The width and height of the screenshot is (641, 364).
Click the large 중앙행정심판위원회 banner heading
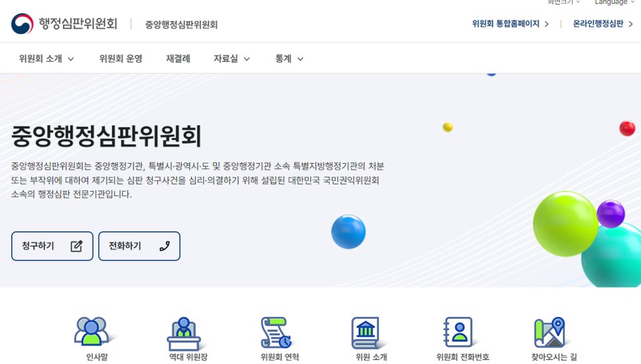(x=106, y=136)
